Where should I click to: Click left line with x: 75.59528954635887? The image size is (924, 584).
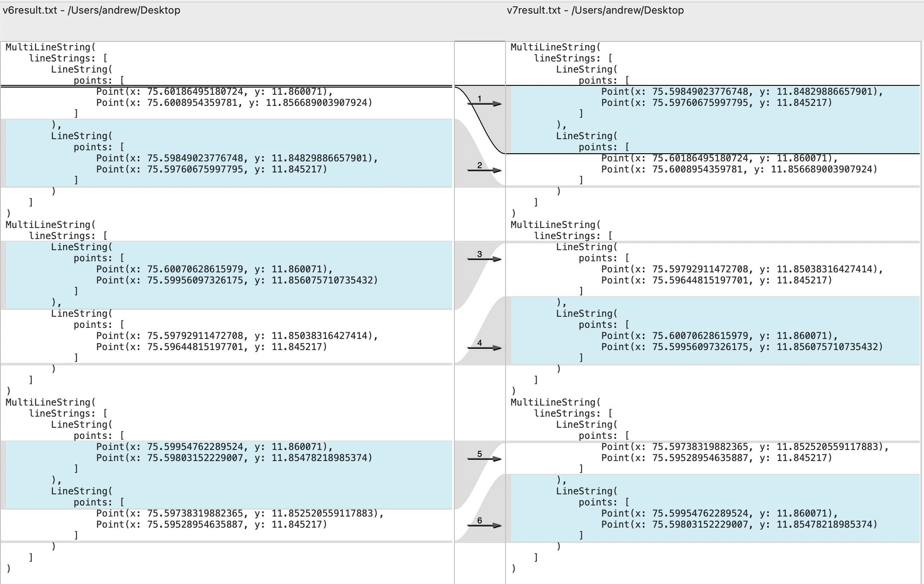211,525
